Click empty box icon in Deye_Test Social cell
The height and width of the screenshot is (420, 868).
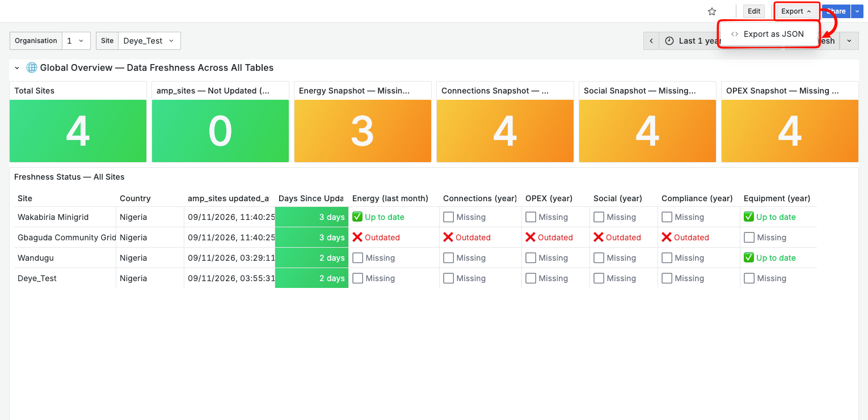pyautogui.click(x=599, y=278)
